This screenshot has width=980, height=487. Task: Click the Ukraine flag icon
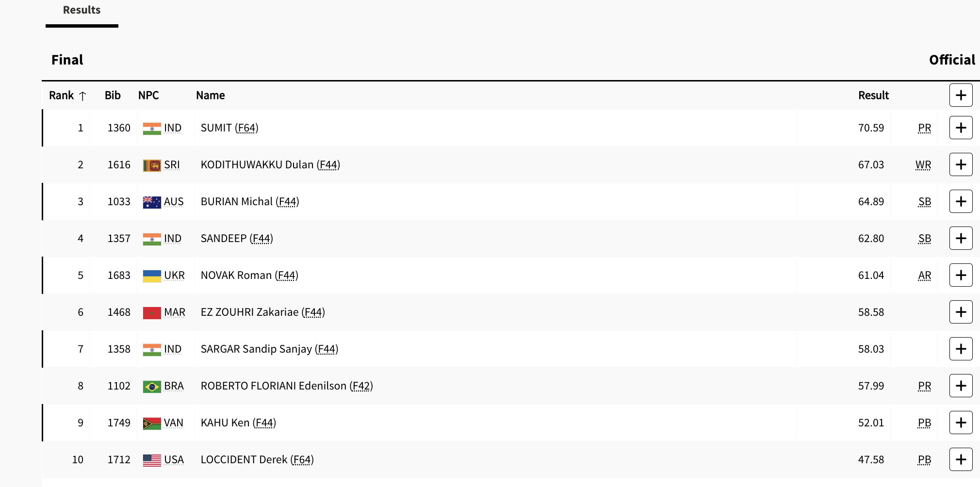[x=152, y=276]
